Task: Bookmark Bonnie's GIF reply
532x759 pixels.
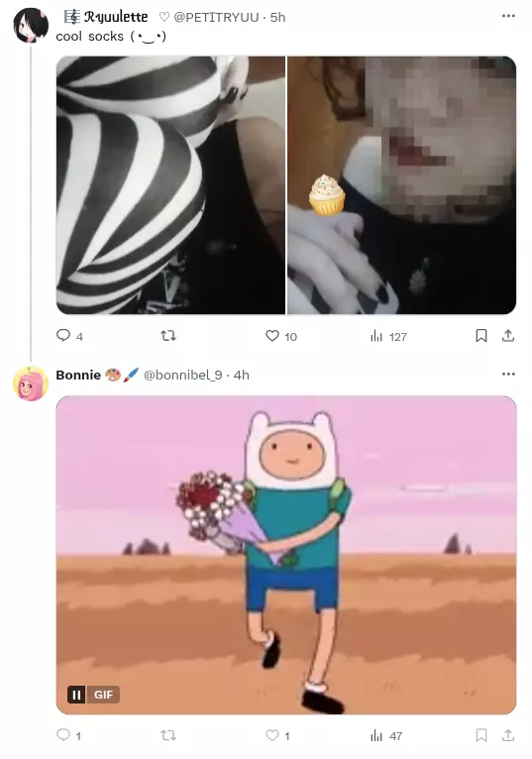Action: pos(481,735)
